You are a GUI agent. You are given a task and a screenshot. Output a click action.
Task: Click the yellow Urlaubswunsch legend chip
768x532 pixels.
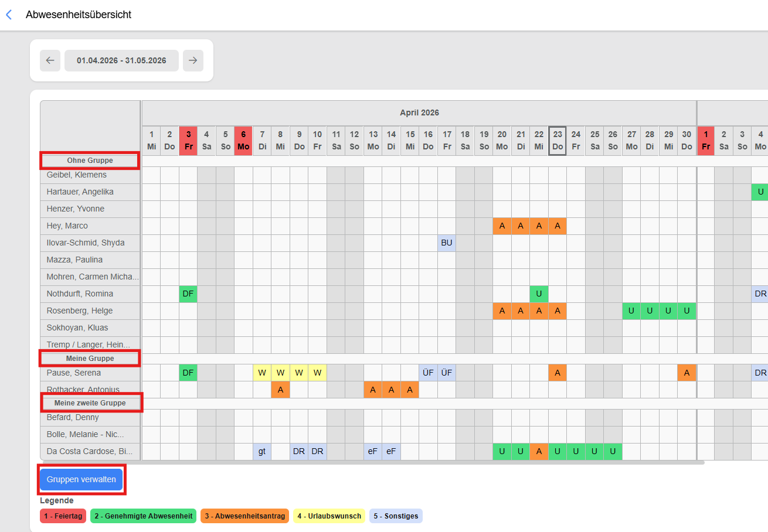point(329,516)
